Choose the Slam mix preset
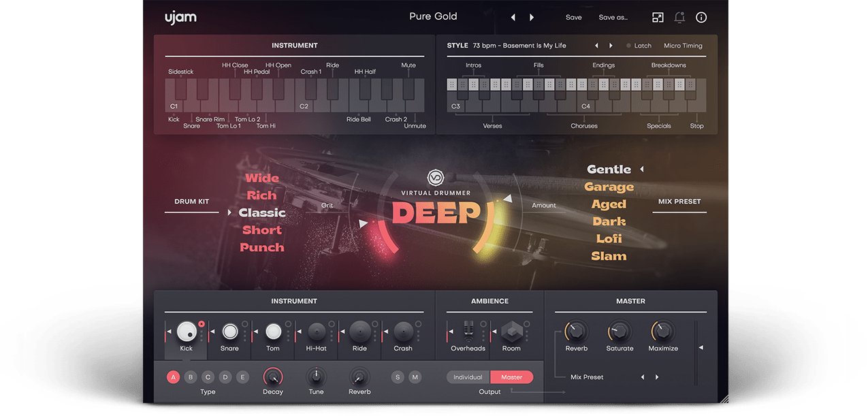The height and width of the screenshot is (416, 868). pos(609,256)
